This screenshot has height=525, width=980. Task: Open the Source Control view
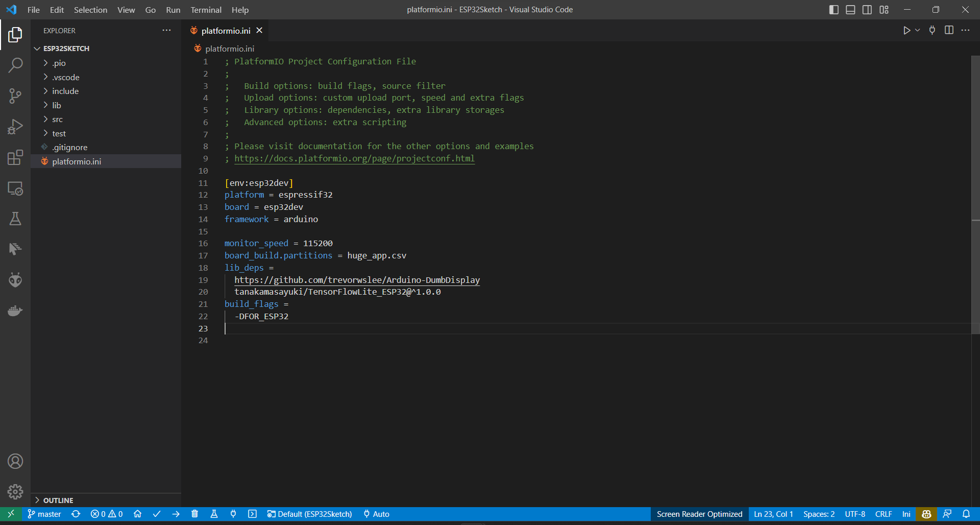point(15,96)
